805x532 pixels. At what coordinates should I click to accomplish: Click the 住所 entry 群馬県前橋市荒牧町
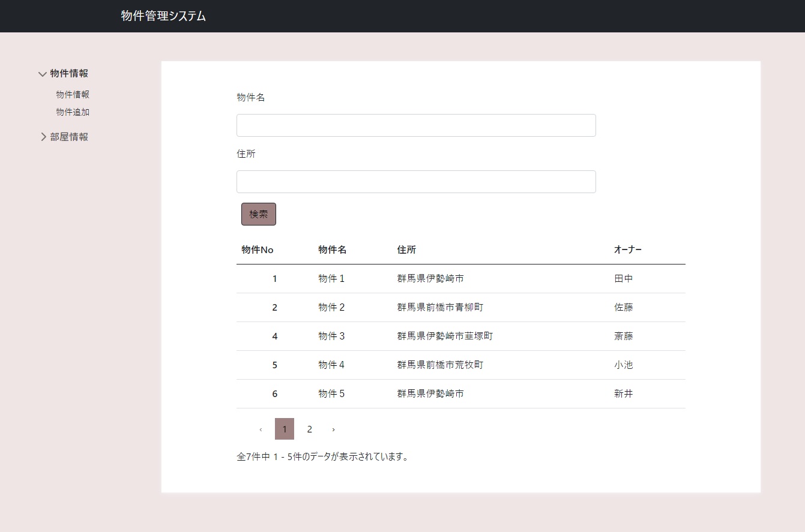pyautogui.click(x=440, y=365)
